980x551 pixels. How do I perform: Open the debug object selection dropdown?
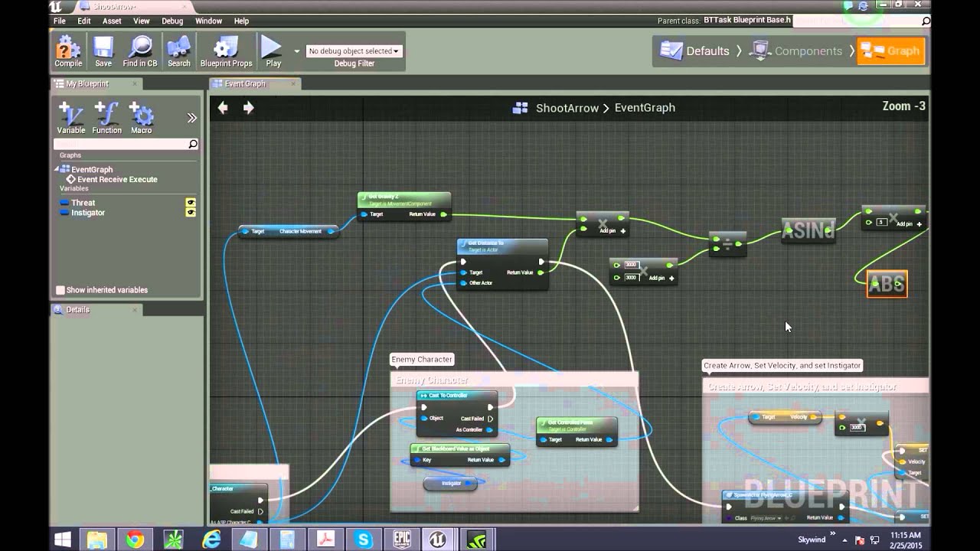click(354, 51)
